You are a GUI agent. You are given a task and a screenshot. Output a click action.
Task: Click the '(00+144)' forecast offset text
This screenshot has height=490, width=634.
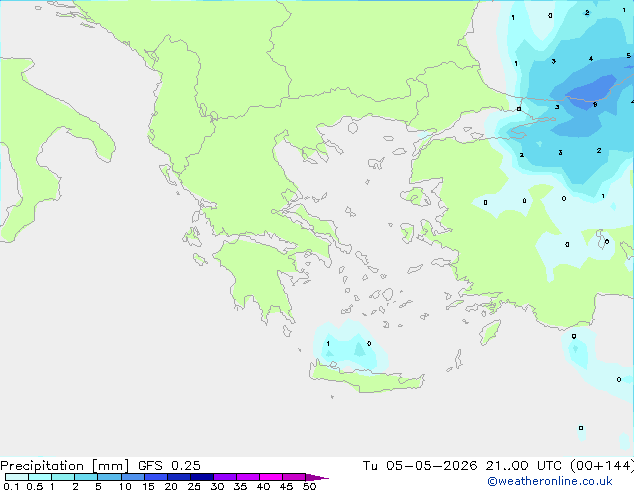click(602, 466)
